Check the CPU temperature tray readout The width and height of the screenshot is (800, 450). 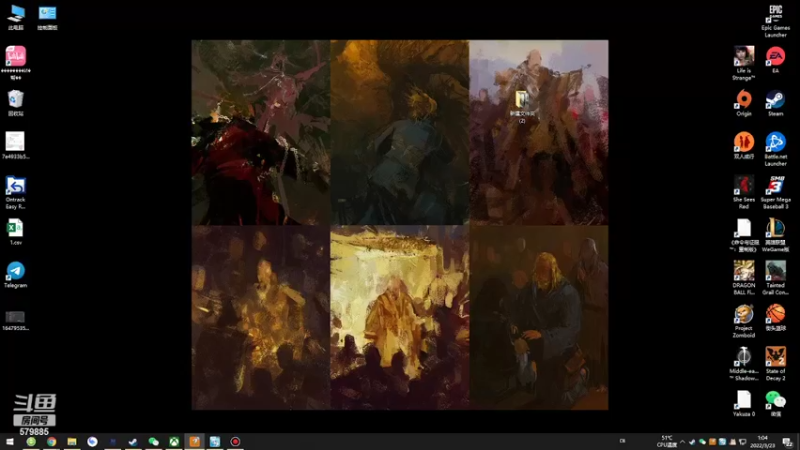(667, 441)
